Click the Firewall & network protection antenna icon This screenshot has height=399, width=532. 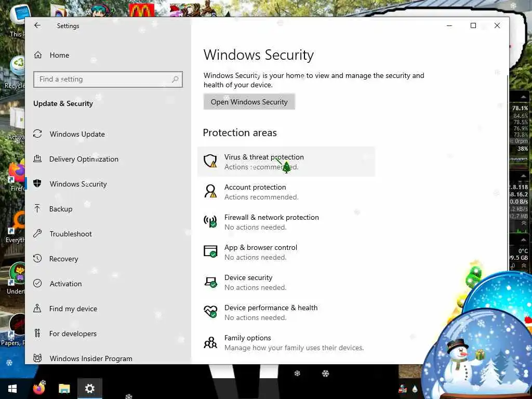coord(210,221)
